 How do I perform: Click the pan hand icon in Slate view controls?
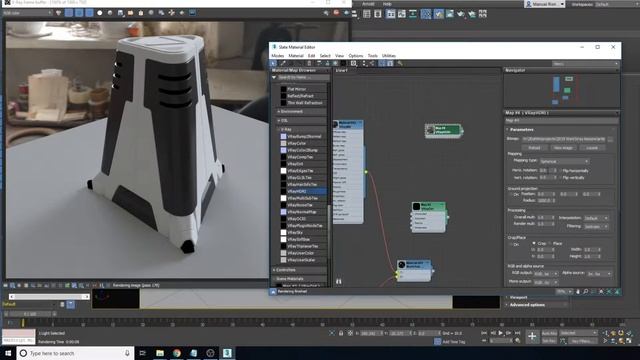(578, 292)
